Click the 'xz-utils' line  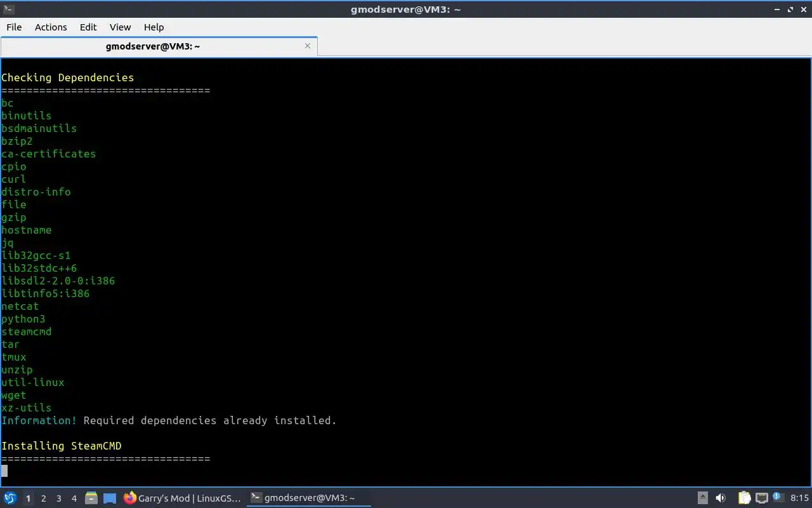click(x=26, y=408)
